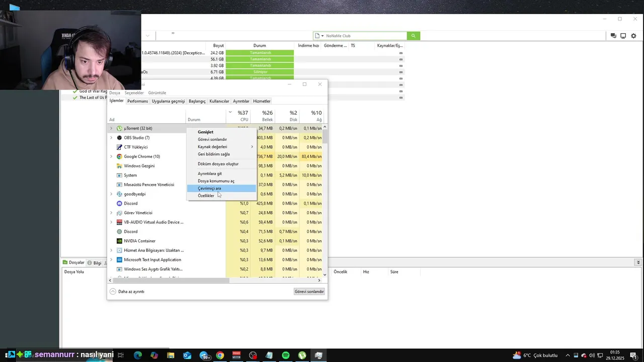644x362 pixels.
Task: Click the µTorrent remote monitor icon
Action: point(623,36)
